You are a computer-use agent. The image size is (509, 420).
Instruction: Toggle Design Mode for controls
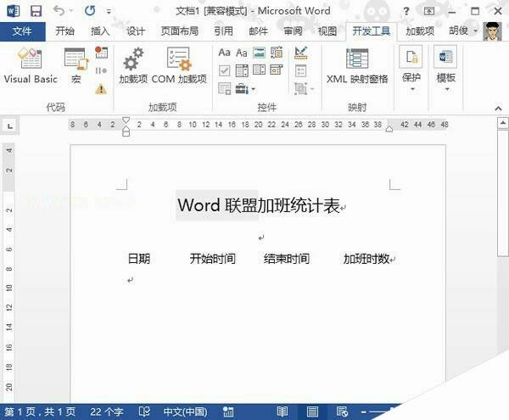coord(301,53)
